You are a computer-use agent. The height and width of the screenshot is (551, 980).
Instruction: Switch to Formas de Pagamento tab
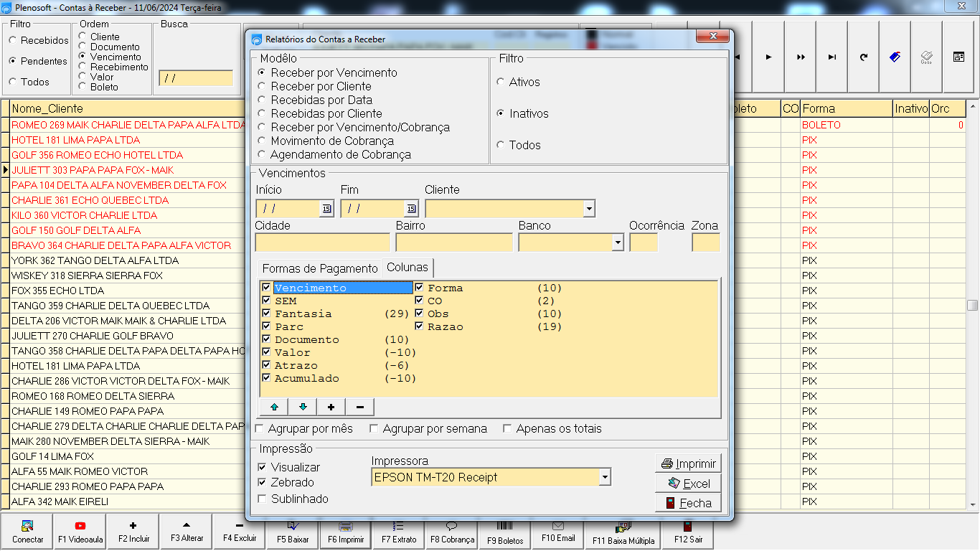coord(320,268)
